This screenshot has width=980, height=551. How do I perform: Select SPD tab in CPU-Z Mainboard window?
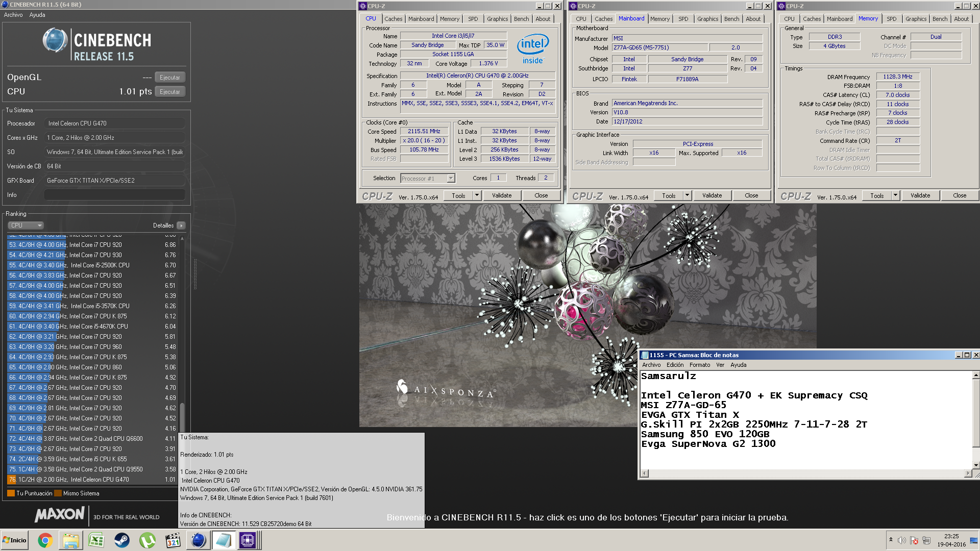(683, 19)
